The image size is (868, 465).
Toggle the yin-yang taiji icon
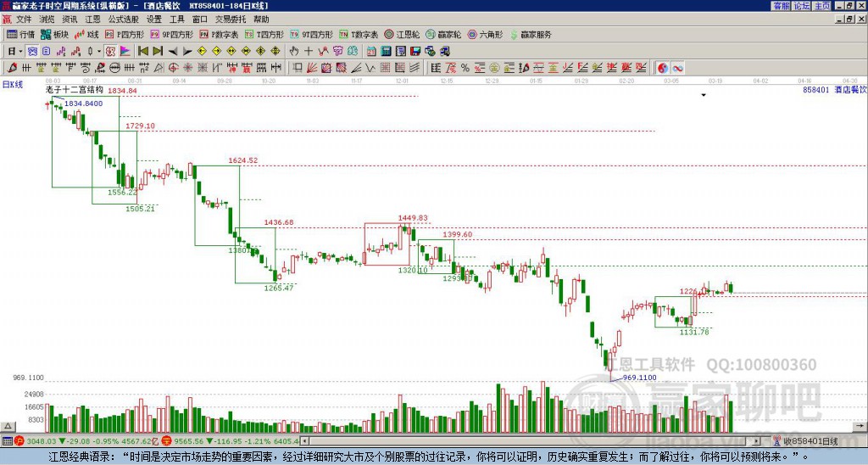coord(662,68)
